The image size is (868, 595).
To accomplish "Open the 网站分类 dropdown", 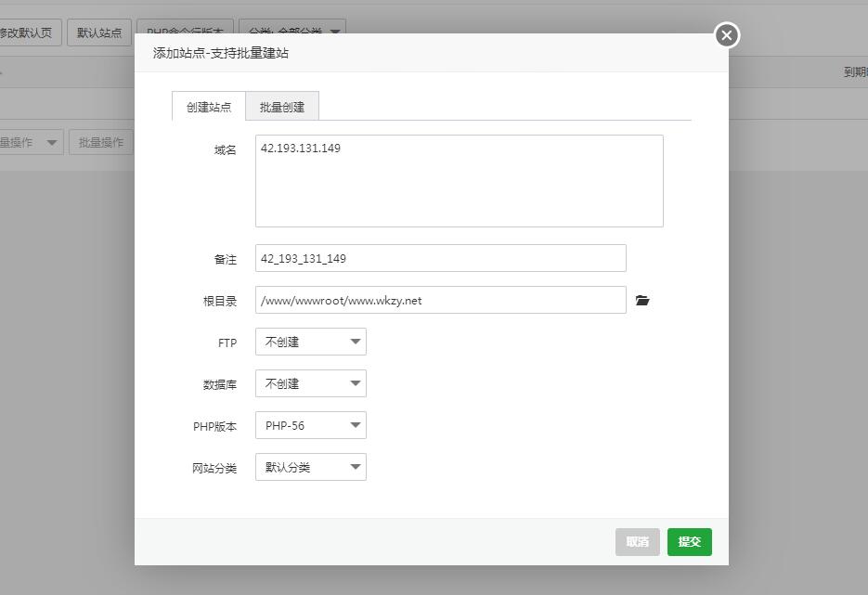I will pos(311,467).
